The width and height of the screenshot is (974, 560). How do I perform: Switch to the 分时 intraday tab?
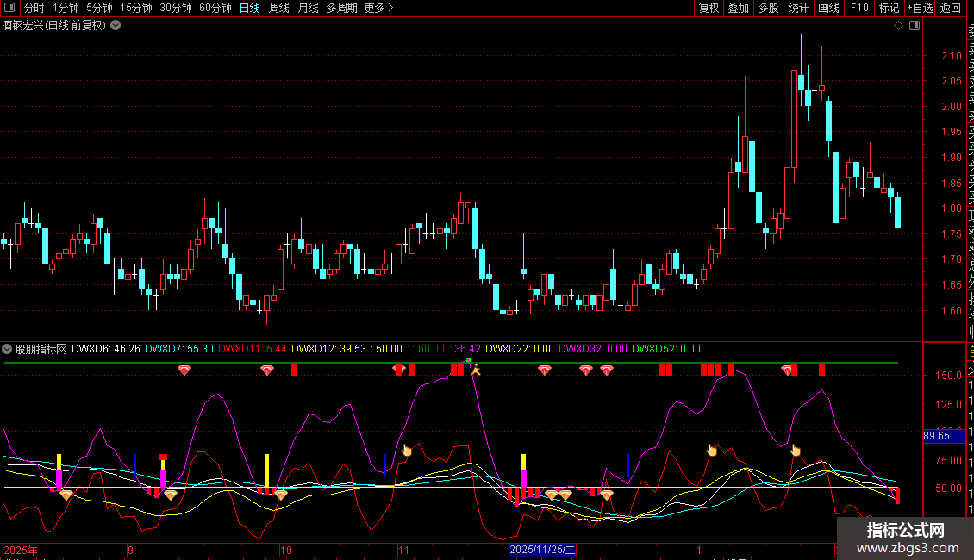point(34,9)
